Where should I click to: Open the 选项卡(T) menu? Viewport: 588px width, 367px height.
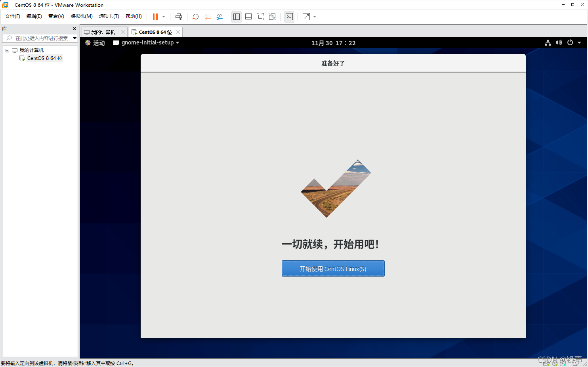109,16
